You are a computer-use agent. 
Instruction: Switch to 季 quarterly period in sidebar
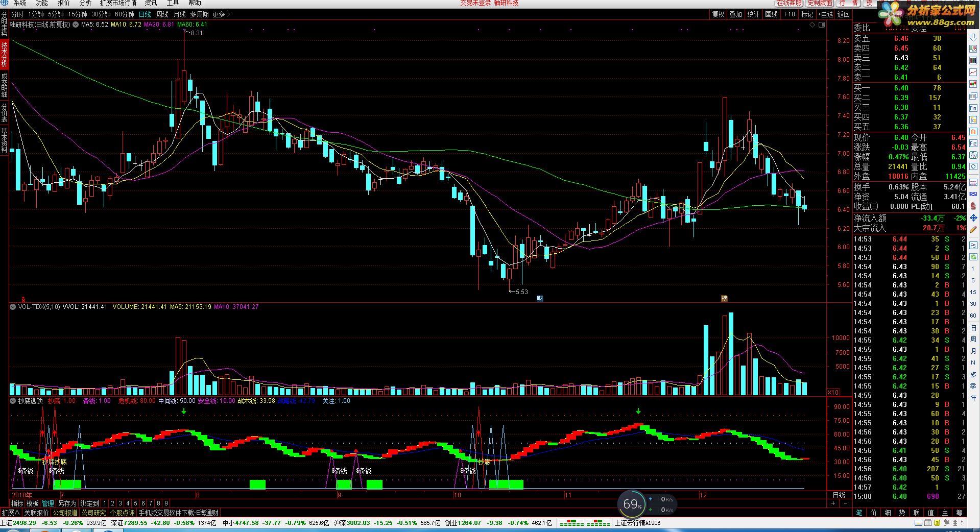click(x=973, y=386)
